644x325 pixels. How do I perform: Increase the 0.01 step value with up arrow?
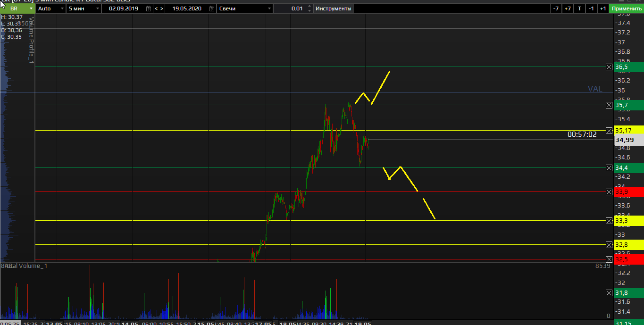click(x=309, y=7)
